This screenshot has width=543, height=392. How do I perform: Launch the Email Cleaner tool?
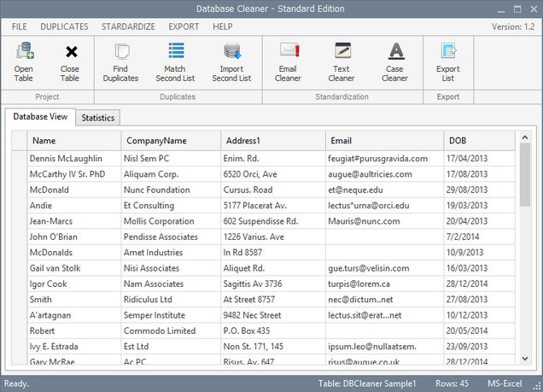(288, 61)
